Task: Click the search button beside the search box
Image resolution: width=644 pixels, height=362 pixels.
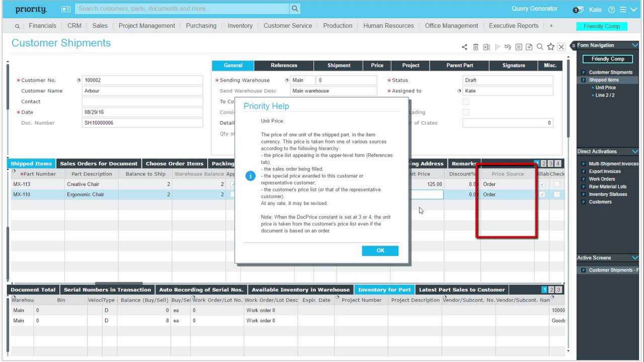Action: point(295,9)
